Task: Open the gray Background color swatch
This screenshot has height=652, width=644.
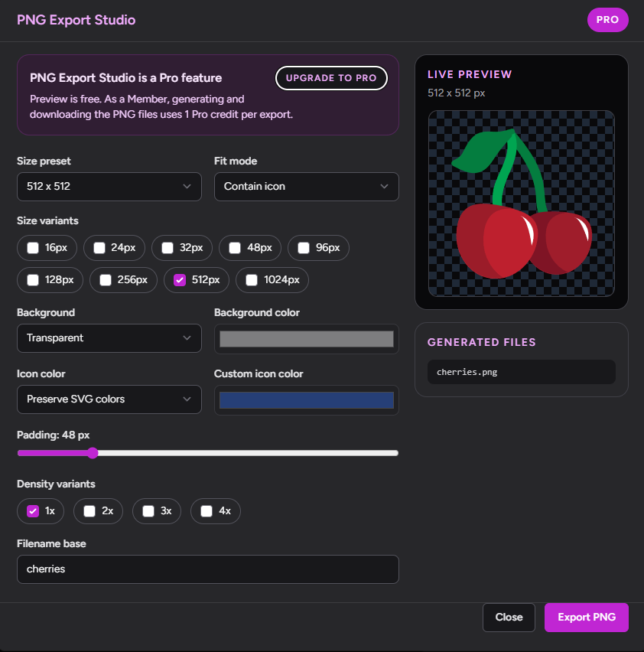Action: (x=307, y=339)
